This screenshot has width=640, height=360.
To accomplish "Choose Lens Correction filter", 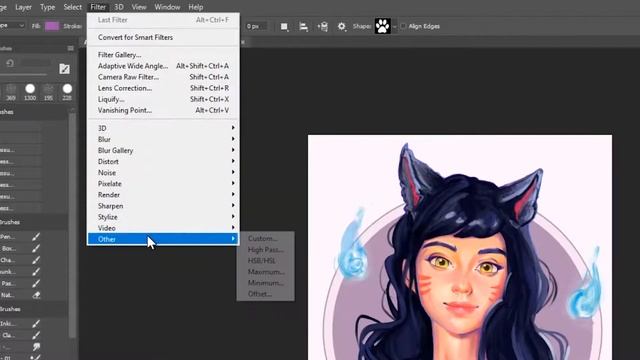I will [163, 88].
